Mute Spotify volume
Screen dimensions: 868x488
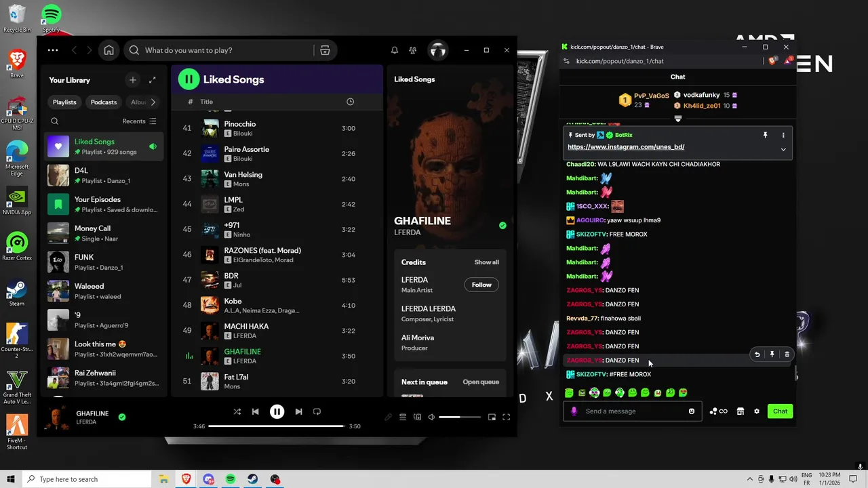click(431, 418)
